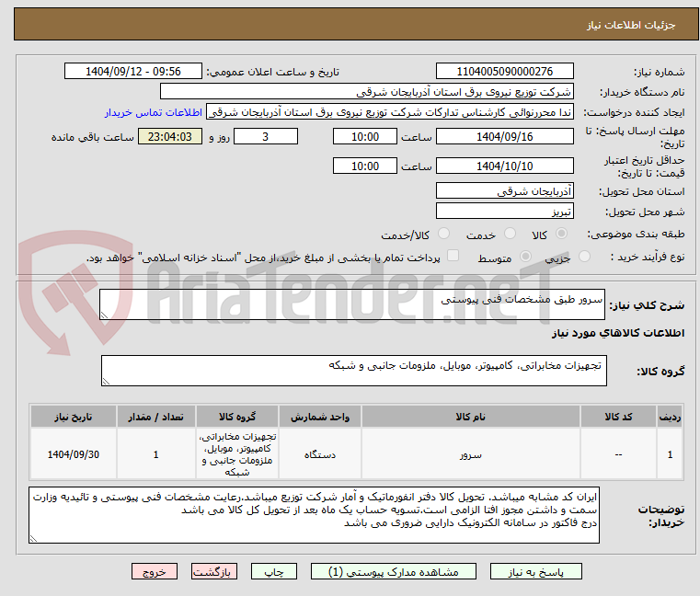
Task: Select the کالا radio button
Action: click(x=561, y=234)
